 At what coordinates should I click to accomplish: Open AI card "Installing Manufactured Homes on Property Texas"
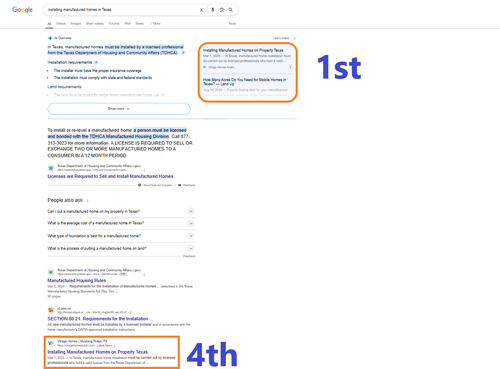coord(243,50)
